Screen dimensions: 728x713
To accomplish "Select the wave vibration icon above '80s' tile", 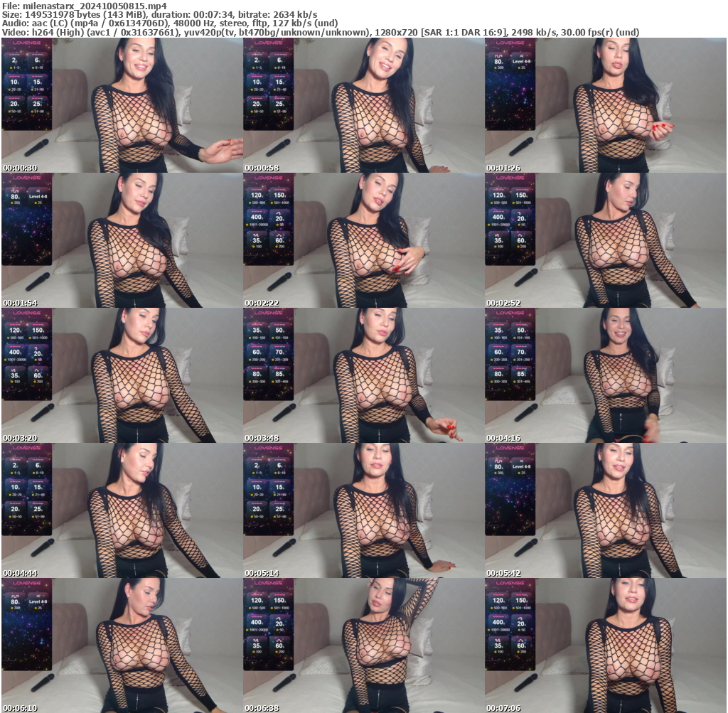I will (499, 55).
